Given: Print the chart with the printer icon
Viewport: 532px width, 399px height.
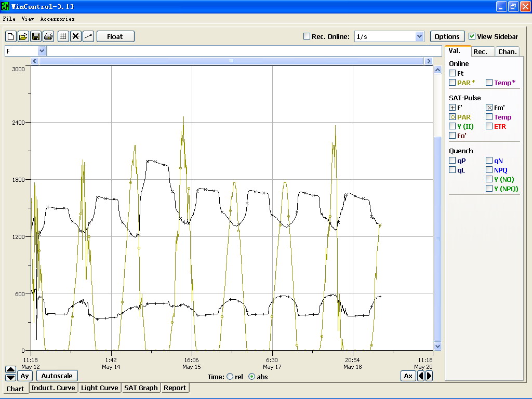Looking at the screenshot, I should coord(48,36).
